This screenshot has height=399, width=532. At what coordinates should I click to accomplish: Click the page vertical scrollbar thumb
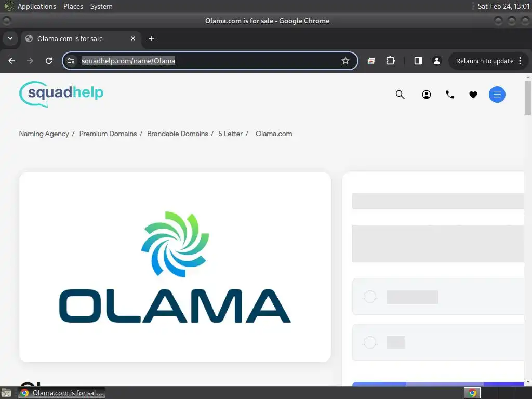pos(528,98)
